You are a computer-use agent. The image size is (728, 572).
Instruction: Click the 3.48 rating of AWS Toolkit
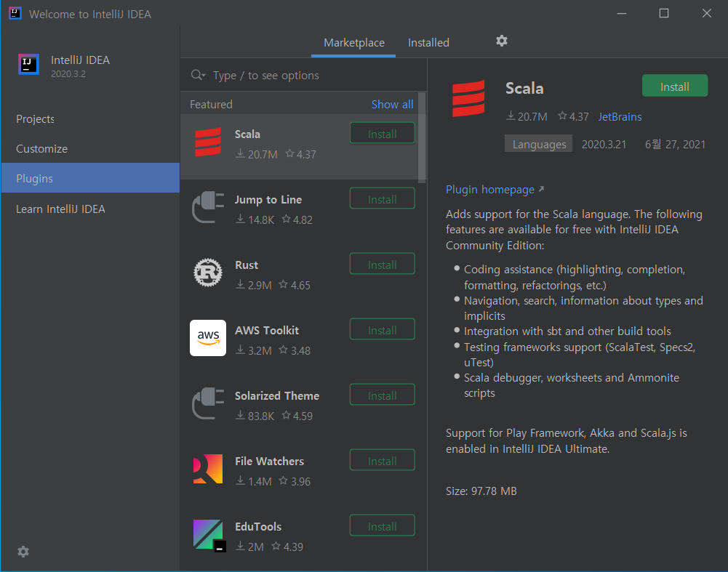pos(295,351)
